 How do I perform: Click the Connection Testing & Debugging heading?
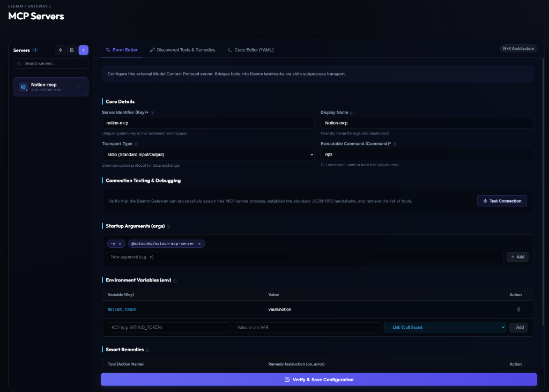click(143, 180)
